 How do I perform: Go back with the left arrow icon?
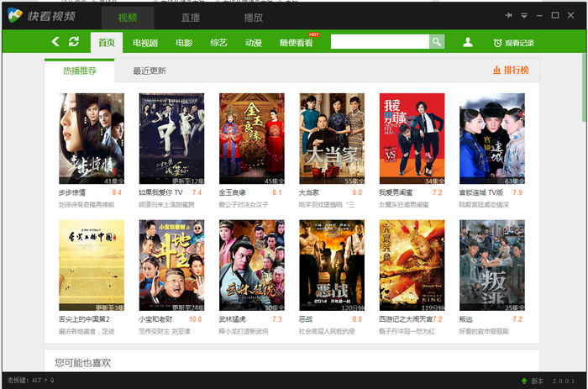pos(55,42)
